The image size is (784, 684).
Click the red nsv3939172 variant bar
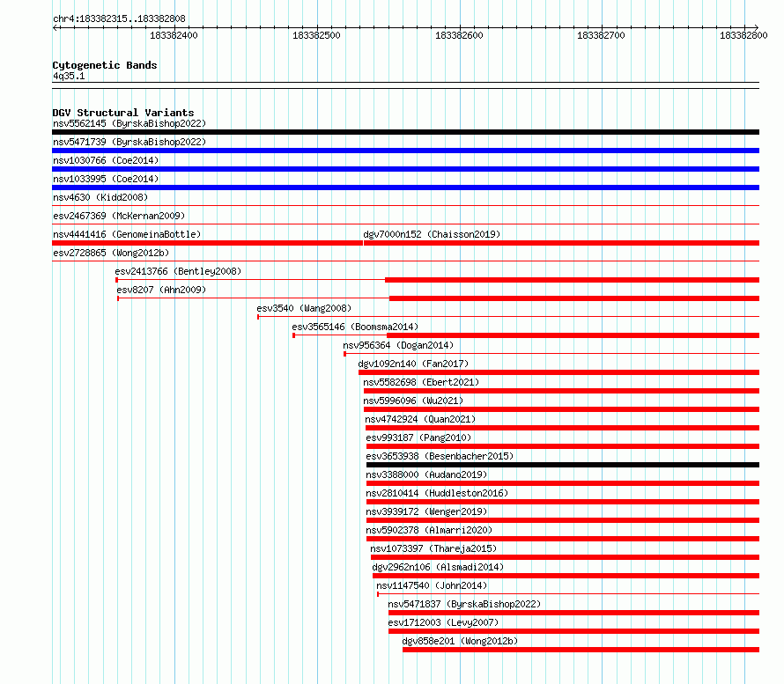pyautogui.click(x=563, y=520)
